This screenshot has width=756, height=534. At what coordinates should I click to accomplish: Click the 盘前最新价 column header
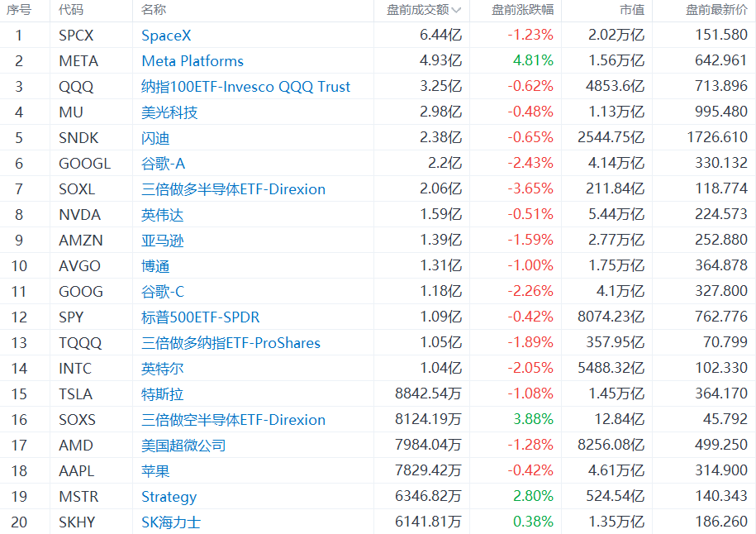pos(716,10)
